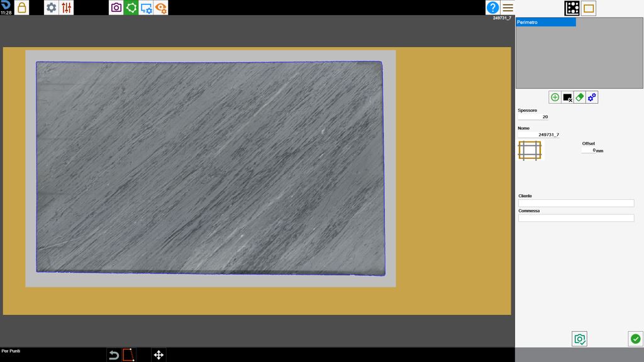Edit the Spessore thickness field

coord(533,117)
